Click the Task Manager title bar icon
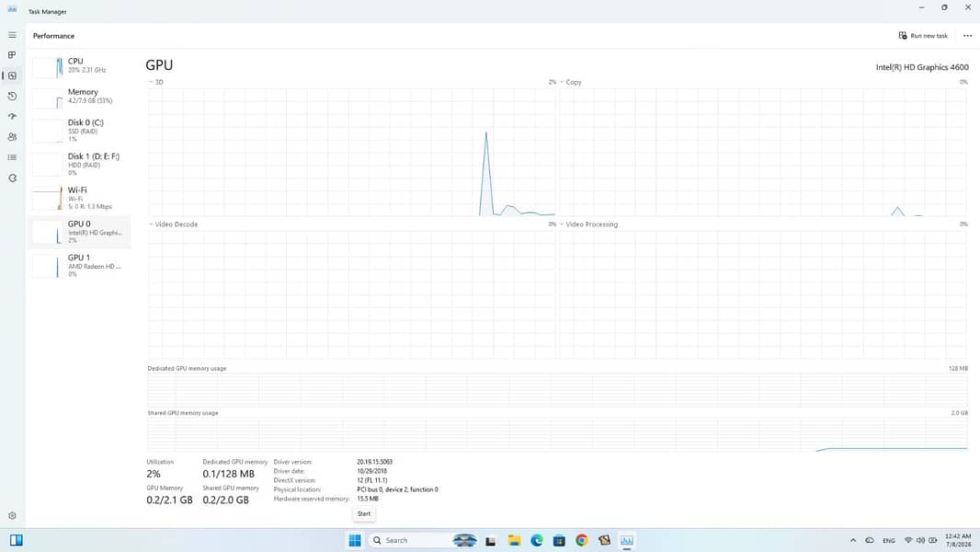Image resolution: width=980 pixels, height=552 pixels. [12, 9]
